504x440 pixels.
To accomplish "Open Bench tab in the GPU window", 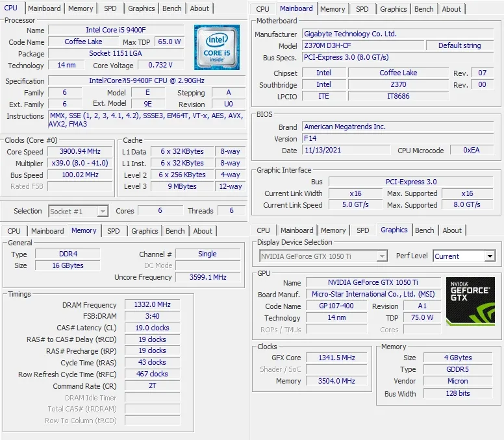I will pyautogui.click(x=424, y=230).
